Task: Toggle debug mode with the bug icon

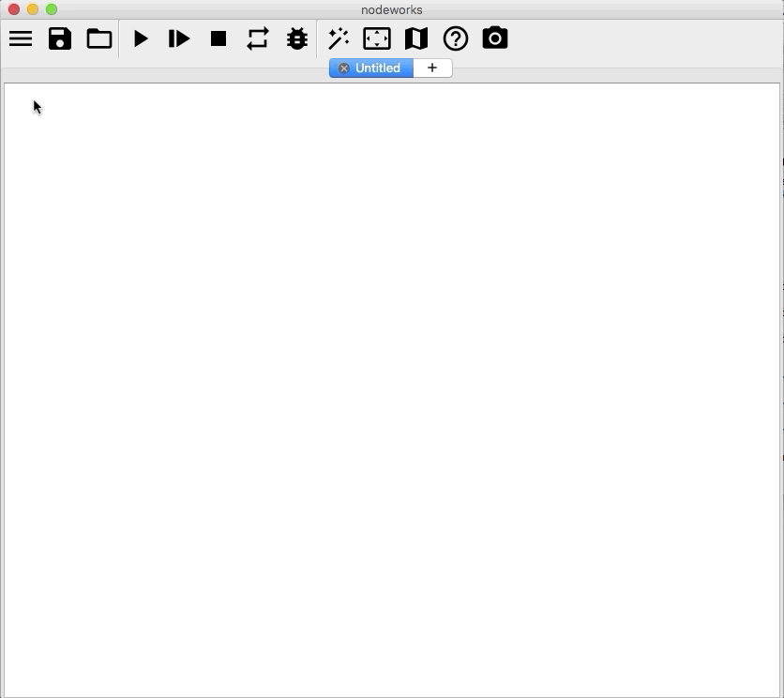Action: [297, 38]
